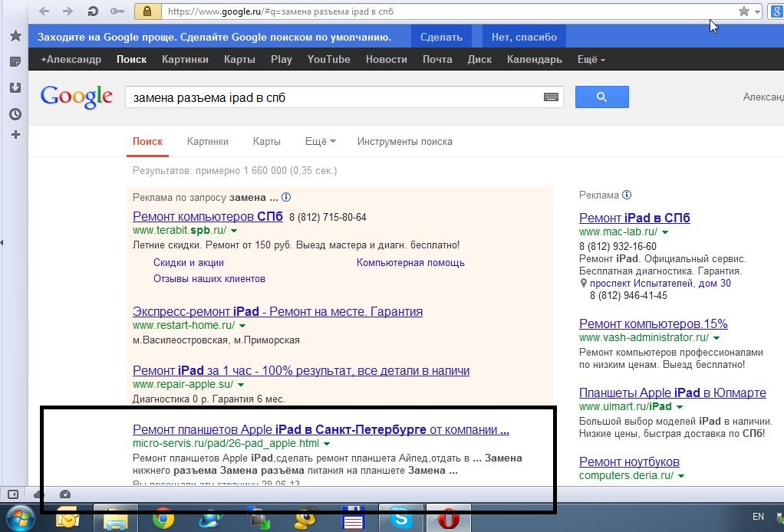Switch to Opera in the taskbar
Viewport: 784px width, 532px height.
pos(449,519)
